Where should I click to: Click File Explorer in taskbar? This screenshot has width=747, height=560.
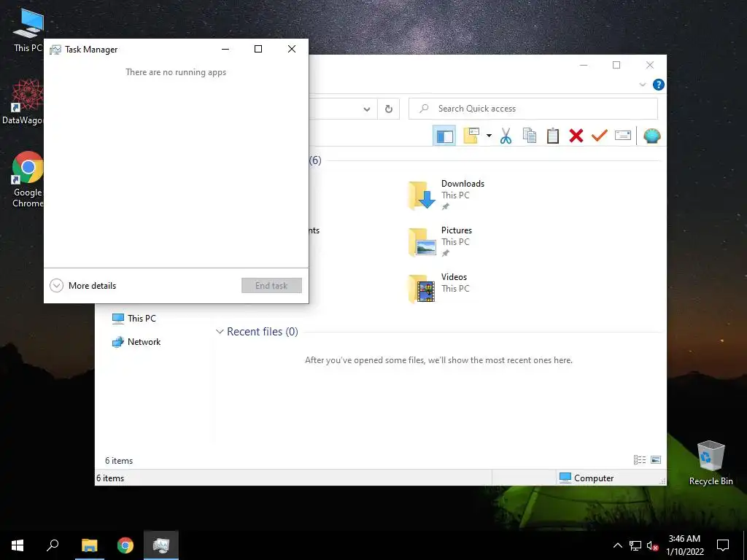coord(89,545)
